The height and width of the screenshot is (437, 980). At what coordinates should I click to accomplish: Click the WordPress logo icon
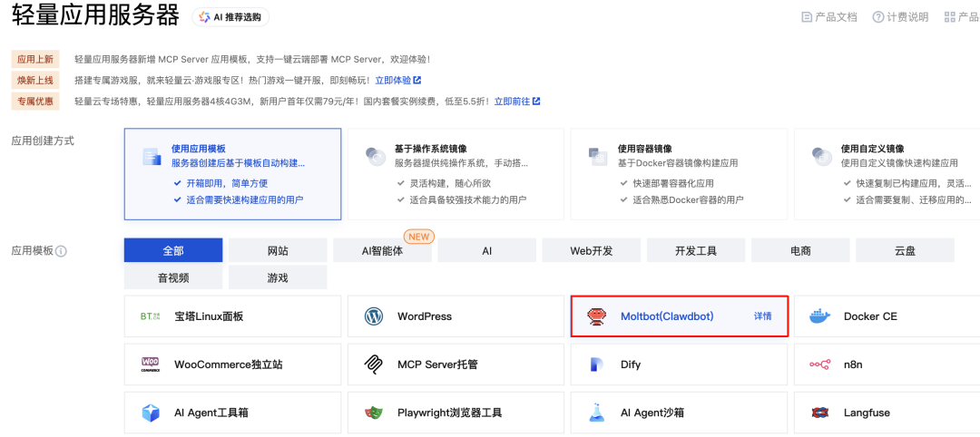[374, 316]
